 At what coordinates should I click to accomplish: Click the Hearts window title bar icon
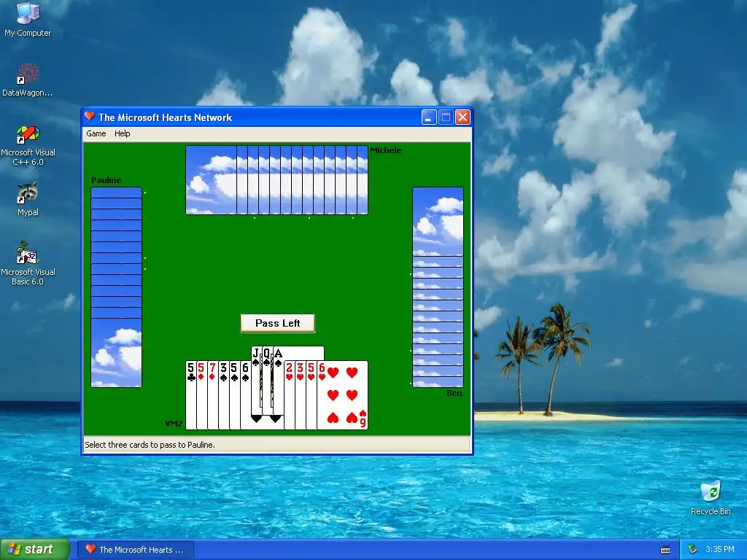tap(90, 117)
